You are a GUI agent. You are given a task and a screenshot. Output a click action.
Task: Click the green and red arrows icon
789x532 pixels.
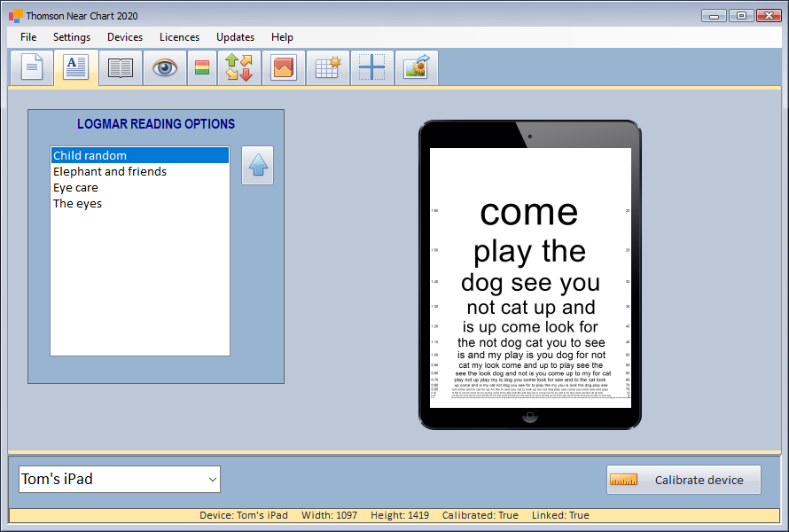coord(239,68)
